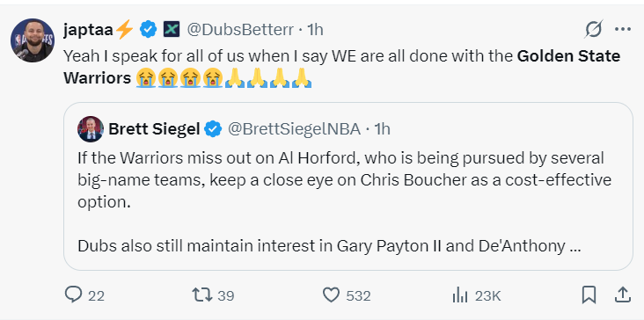Open the Brett Siegel name link

point(154,129)
